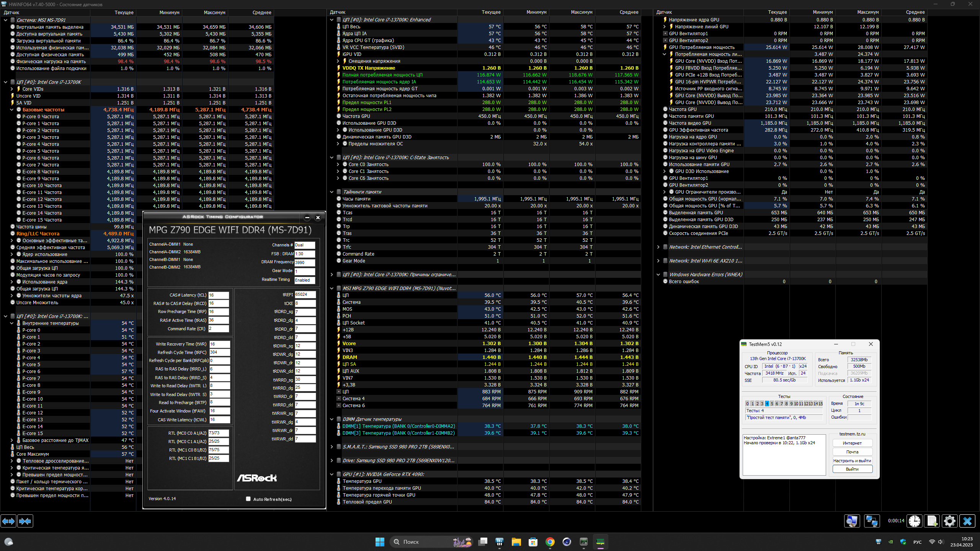Click the start logging sheet icon
The height and width of the screenshot is (551, 980).
click(x=932, y=521)
